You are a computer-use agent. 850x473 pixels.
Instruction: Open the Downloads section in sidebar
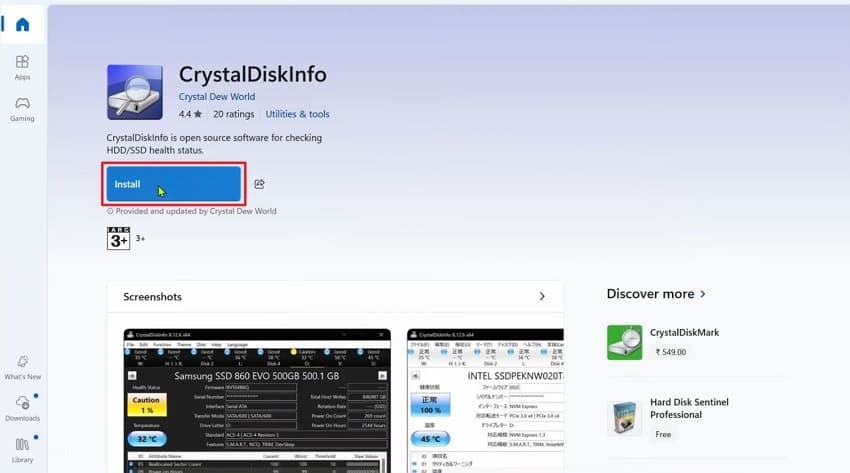coord(22,409)
